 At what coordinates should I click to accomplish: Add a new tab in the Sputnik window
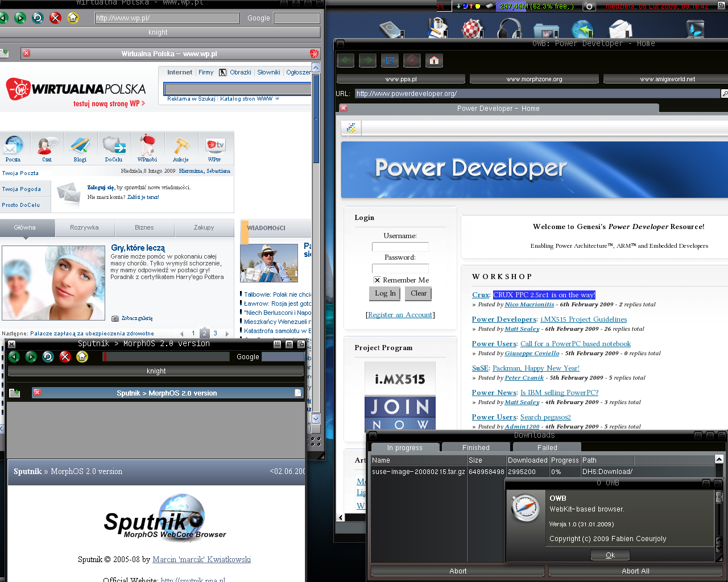[x=15, y=393]
